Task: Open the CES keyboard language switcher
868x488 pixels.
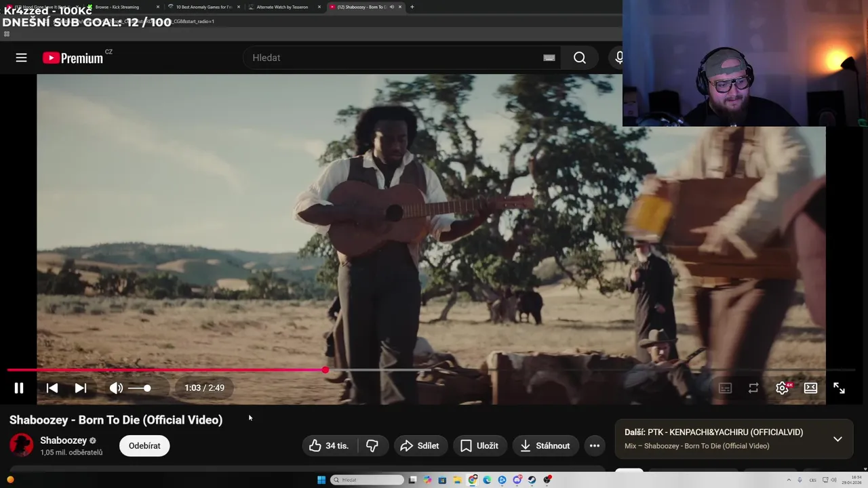Action: coord(812,480)
